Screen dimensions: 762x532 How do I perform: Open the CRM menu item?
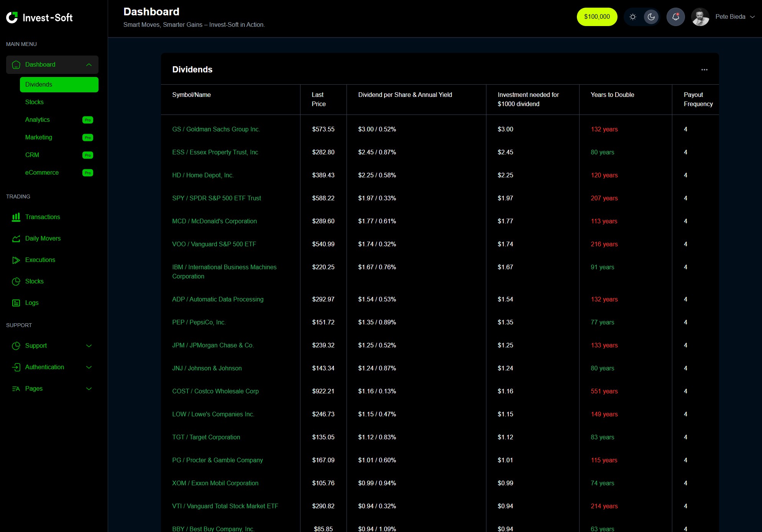pyautogui.click(x=32, y=155)
